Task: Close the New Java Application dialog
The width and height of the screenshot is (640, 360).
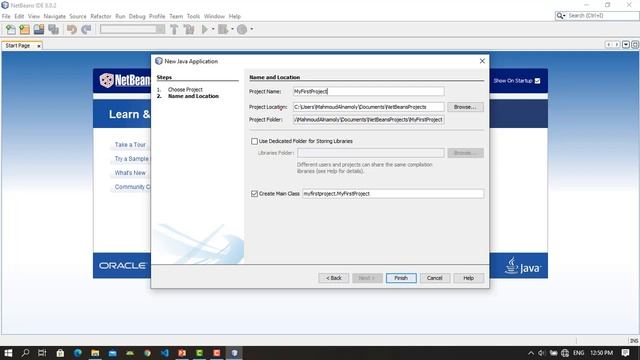Action: click(482, 61)
